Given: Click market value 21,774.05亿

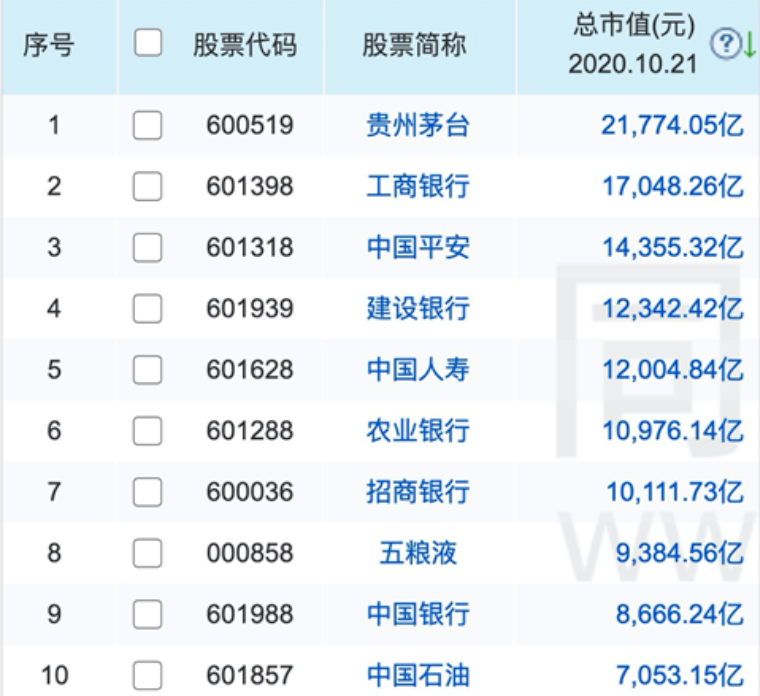Looking at the screenshot, I should (x=672, y=125).
